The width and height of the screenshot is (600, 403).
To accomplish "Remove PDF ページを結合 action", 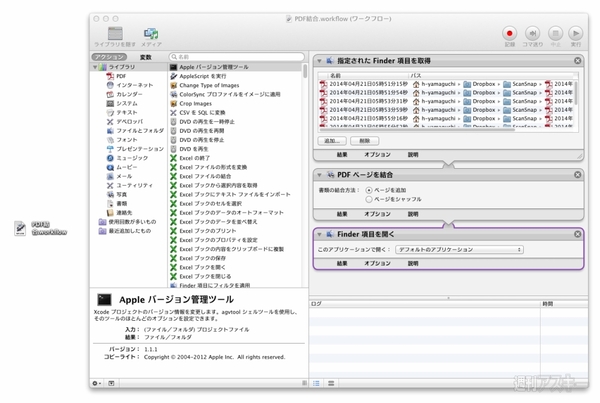I will coord(577,175).
